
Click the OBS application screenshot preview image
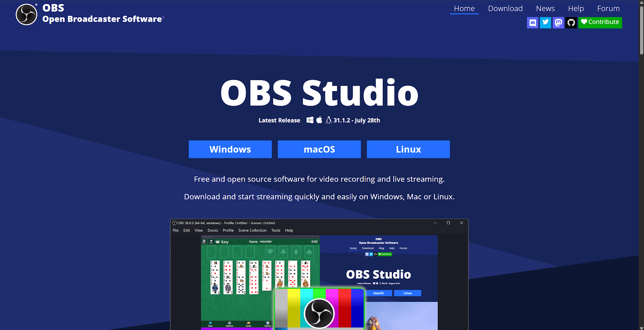(x=319, y=277)
